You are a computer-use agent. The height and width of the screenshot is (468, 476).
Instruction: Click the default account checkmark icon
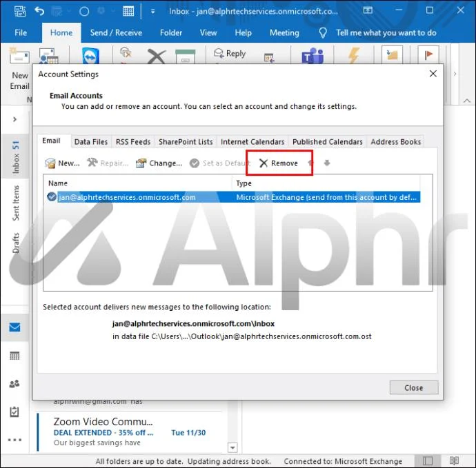(x=52, y=197)
